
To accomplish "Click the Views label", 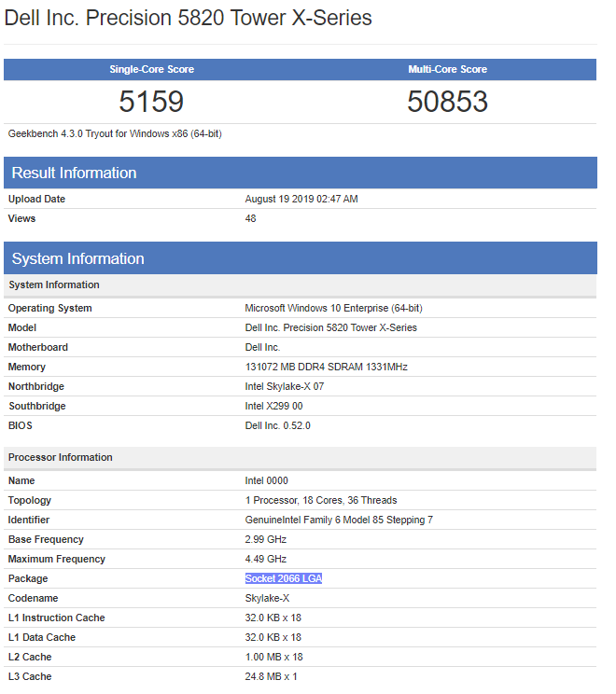I will point(21,218).
